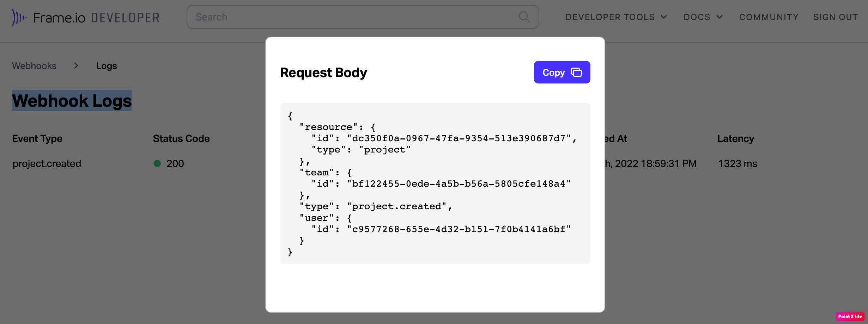Click the Paint X Lite watermark
Screen dimensions: 868x324
pos(848,316)
